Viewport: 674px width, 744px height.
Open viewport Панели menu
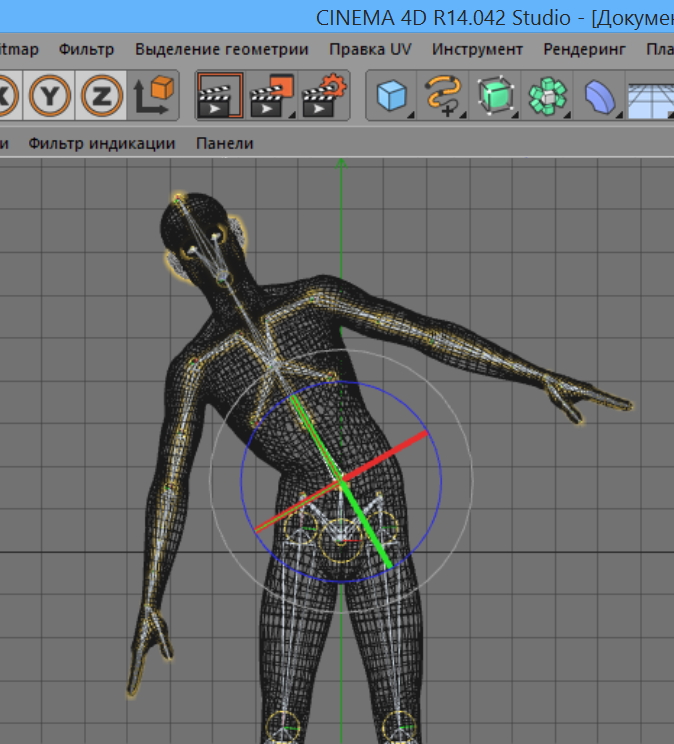pos(224,143)
